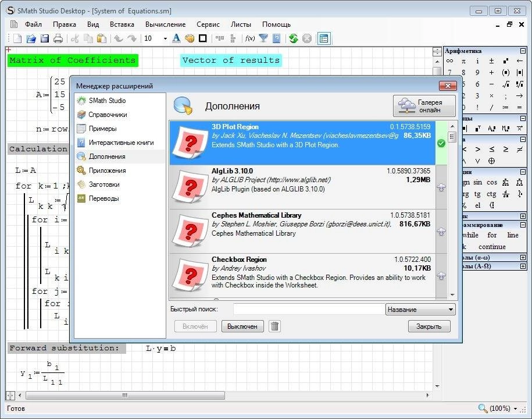Download AlgLib 3.10.0 via its cloud icon

(x=441, y=187)
